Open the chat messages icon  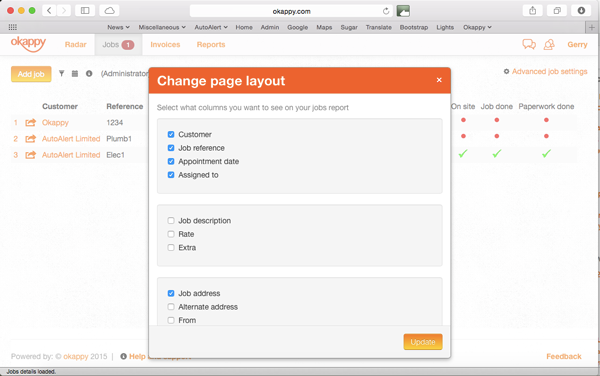pos(529,44)
